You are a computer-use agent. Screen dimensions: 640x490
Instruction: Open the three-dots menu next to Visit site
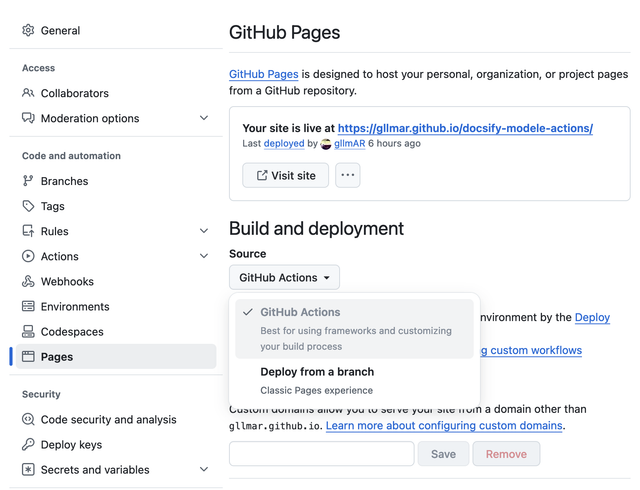pyautogui.click(x=348, y=175)
